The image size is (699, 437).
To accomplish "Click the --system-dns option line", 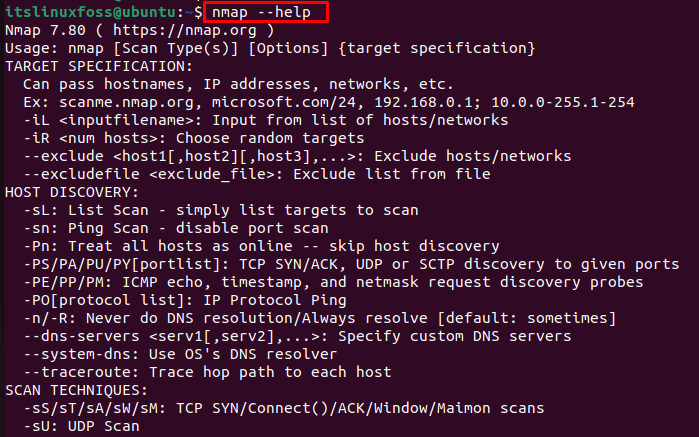I will click(x=180, y=354).
